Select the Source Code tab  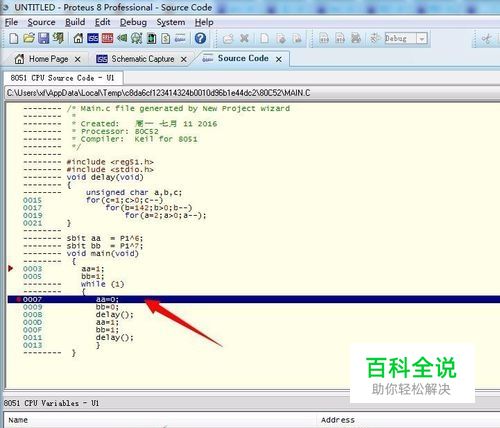tap(243, 58)
